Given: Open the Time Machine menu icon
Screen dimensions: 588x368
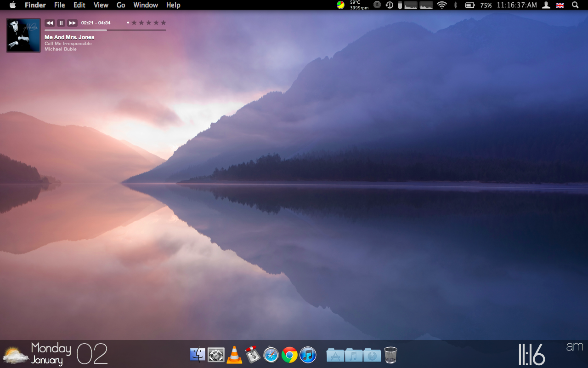Looking at the screenshot, I should (390, 5).
